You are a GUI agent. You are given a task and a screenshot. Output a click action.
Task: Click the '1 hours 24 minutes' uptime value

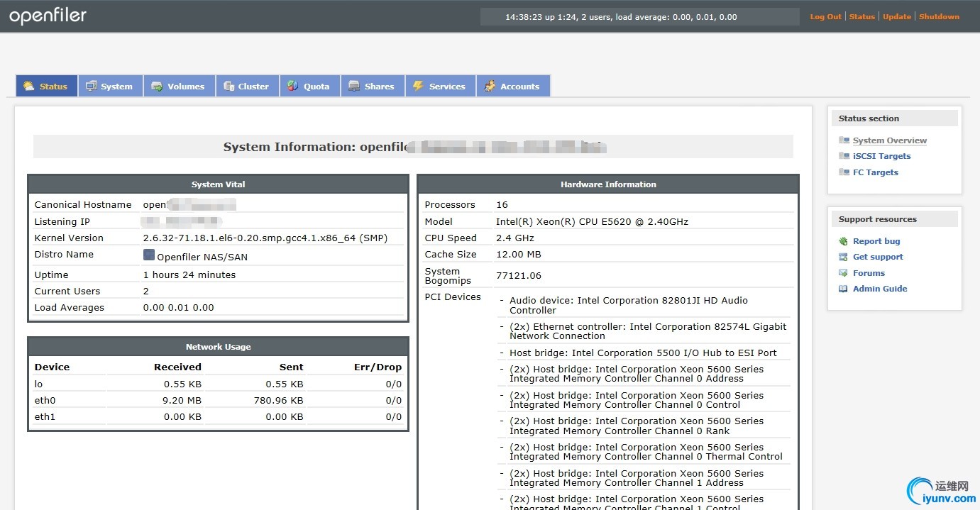click(189, 275)
